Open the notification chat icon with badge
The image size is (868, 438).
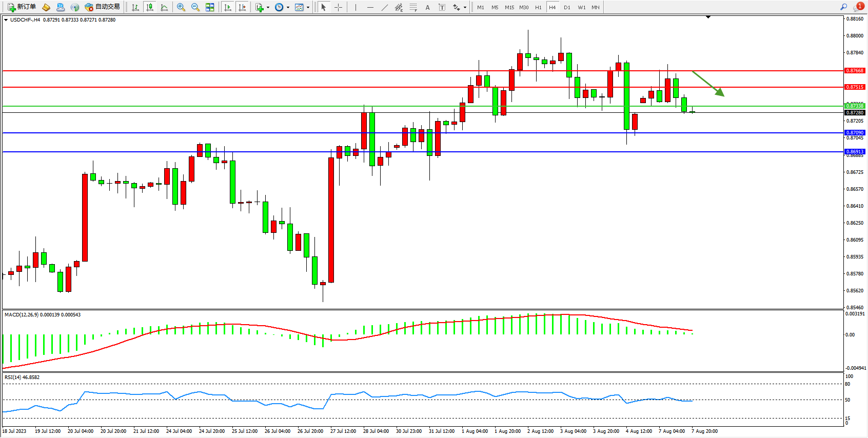(x=858, y=7)
